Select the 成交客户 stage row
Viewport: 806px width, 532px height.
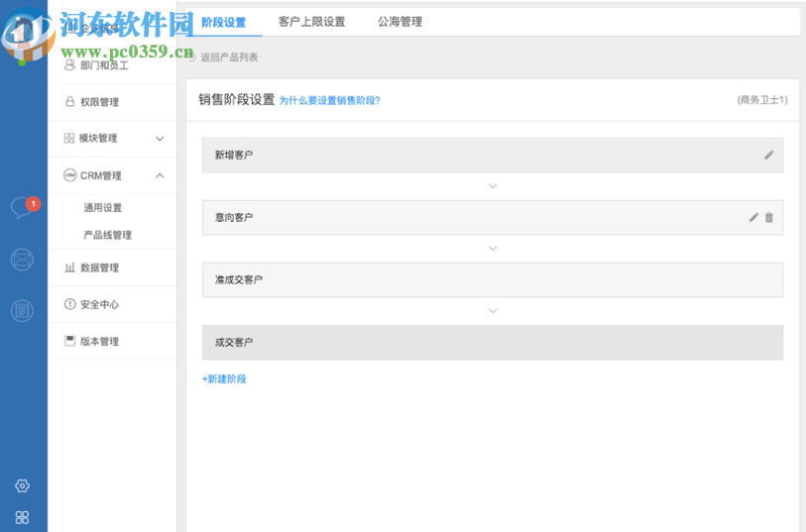click(x=493, y=342)
